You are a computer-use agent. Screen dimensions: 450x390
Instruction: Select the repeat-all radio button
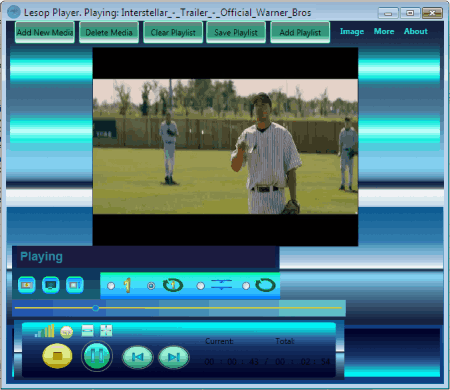[x=246, y=286]
